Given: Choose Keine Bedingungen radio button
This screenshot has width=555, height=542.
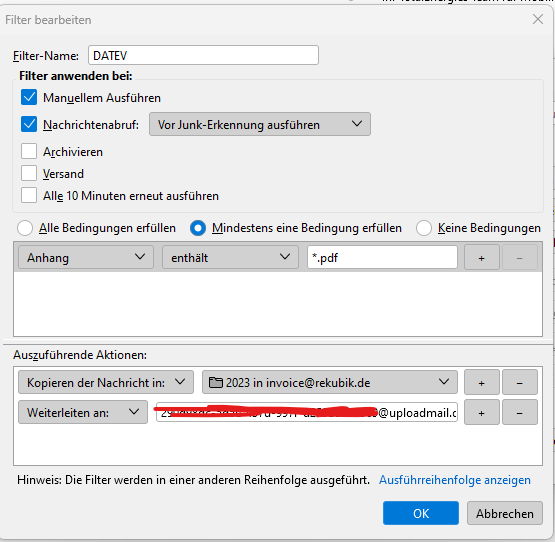Looking at the screenshot, I should [424, 228].
